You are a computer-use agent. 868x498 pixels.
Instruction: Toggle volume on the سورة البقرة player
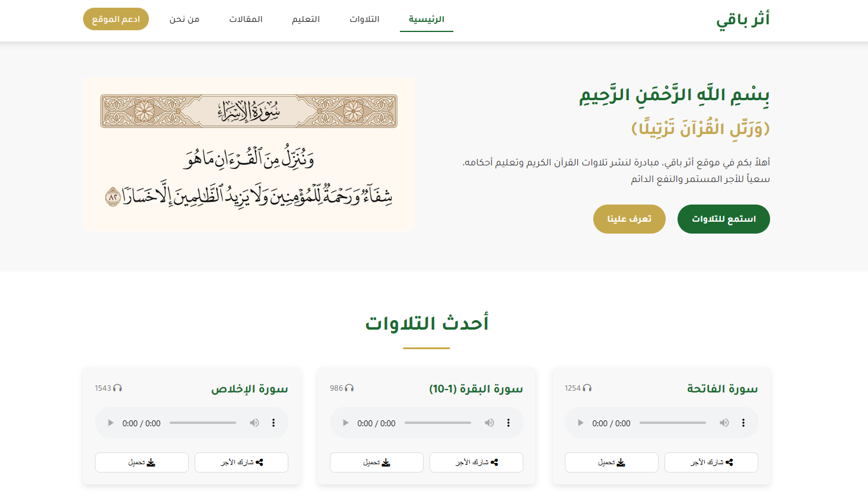click(x=489, y=423)
